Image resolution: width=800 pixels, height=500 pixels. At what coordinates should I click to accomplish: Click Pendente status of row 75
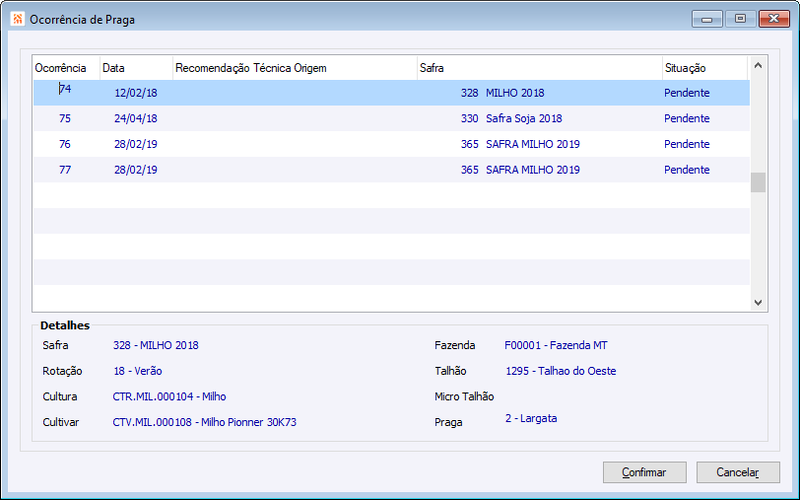(687, 118)
